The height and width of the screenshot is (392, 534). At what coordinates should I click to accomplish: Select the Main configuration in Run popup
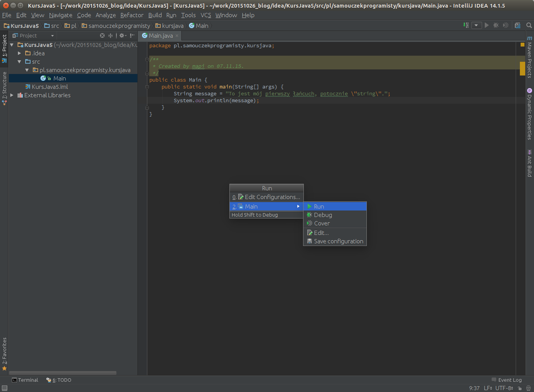(x=266, y=206)
